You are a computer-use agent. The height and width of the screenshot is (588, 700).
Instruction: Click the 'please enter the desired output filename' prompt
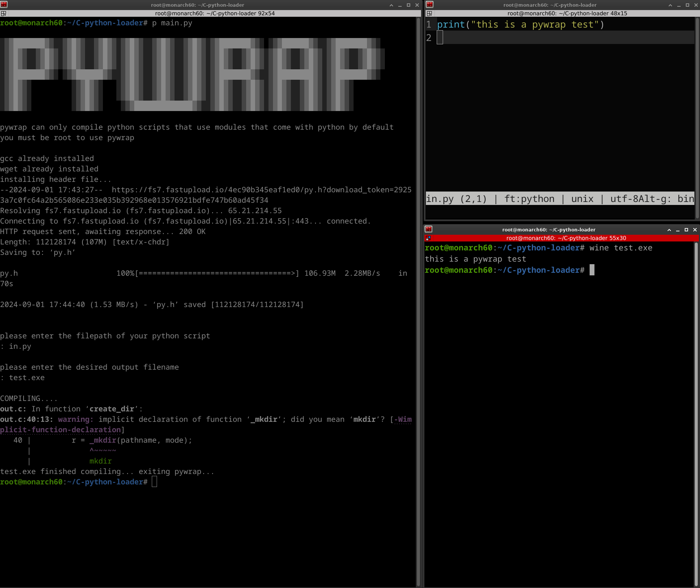pyautogui.click(x=90, y=367)
